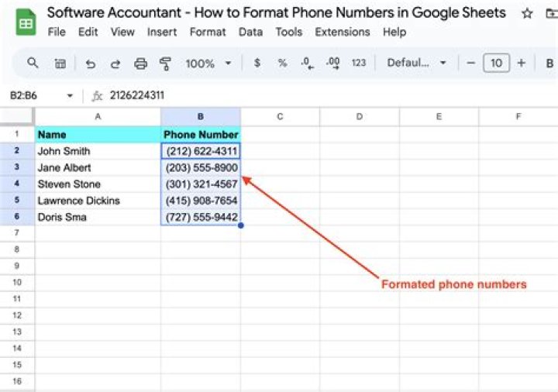Select row 10 header
The width and height of the screenshot is (558, 392).
click(x=17, y=283)
